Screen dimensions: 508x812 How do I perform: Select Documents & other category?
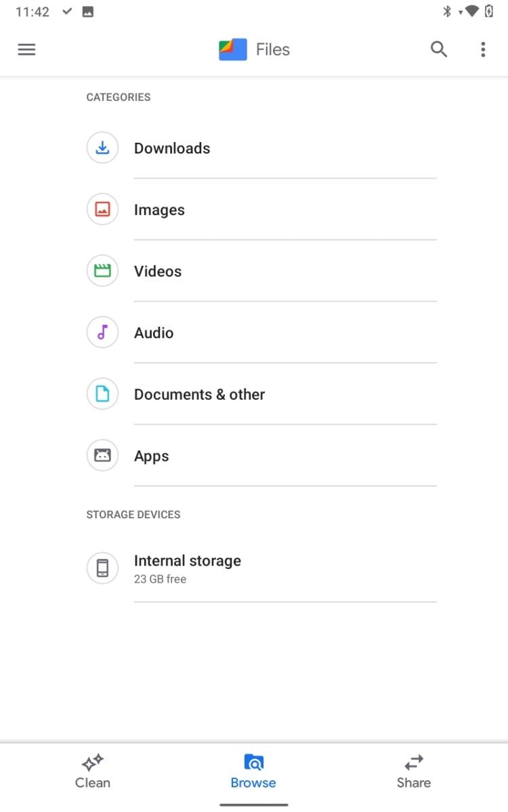tap(199, 394)
